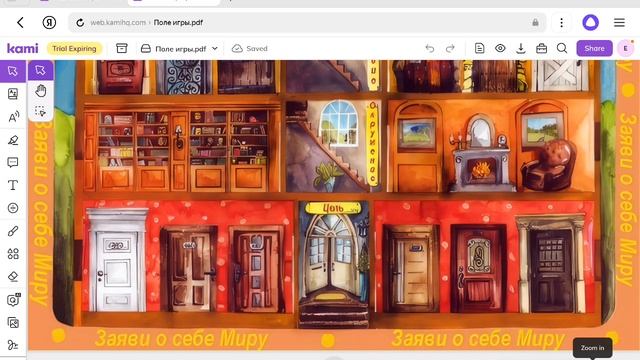Image resolution: width=640 pixels, height=360 pixels.
Task: Click the purple Share button
Action: pyautogui.click(x=594, y=48)
